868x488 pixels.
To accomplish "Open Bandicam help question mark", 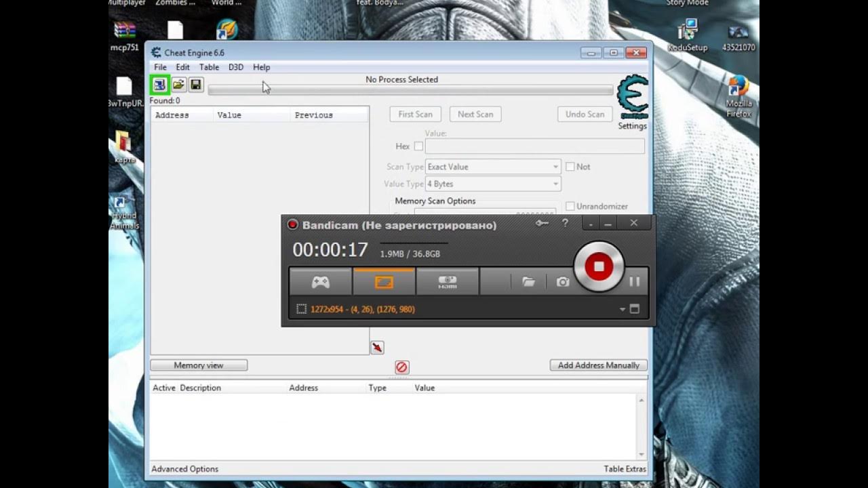I will pyautogui.click(x=565, y=223).
